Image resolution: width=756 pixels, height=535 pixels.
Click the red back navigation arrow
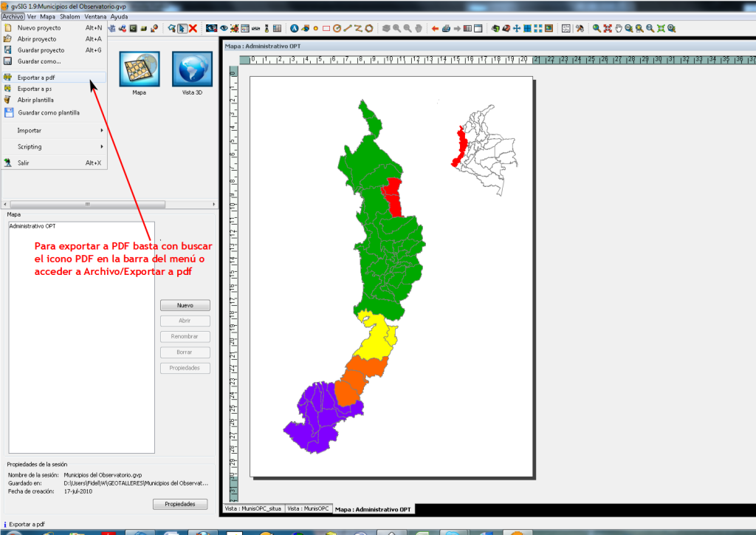coord(435,27)
